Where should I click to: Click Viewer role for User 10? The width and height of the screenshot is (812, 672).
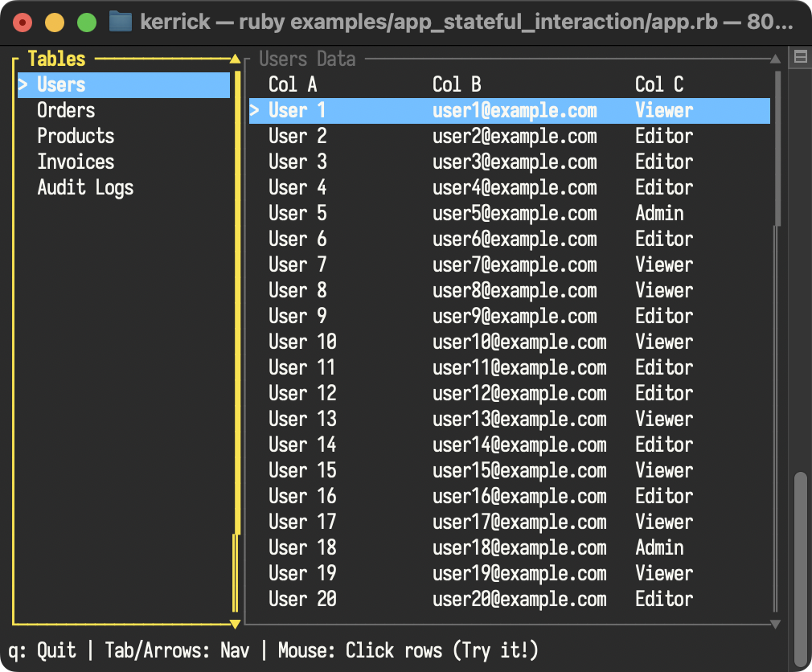[664, 342]
